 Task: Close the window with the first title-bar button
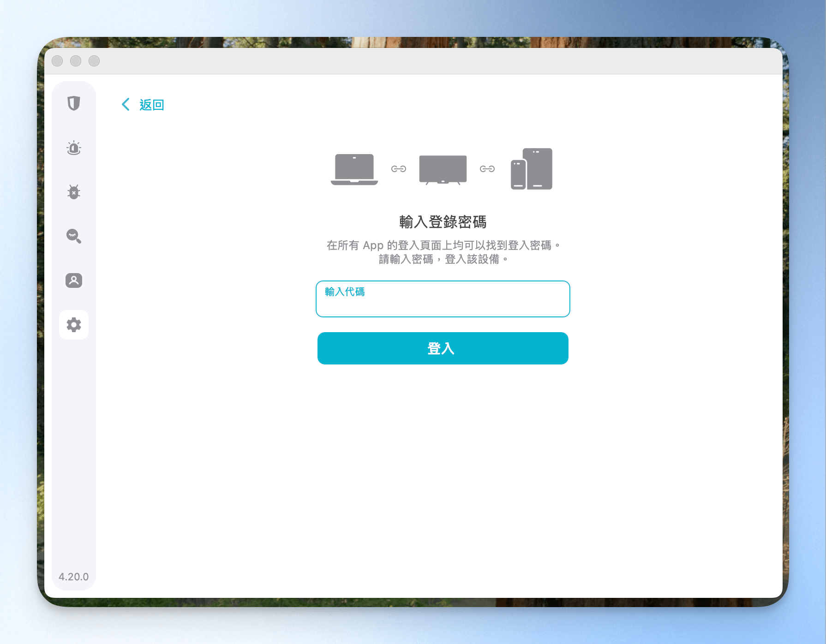click(57, 61)
